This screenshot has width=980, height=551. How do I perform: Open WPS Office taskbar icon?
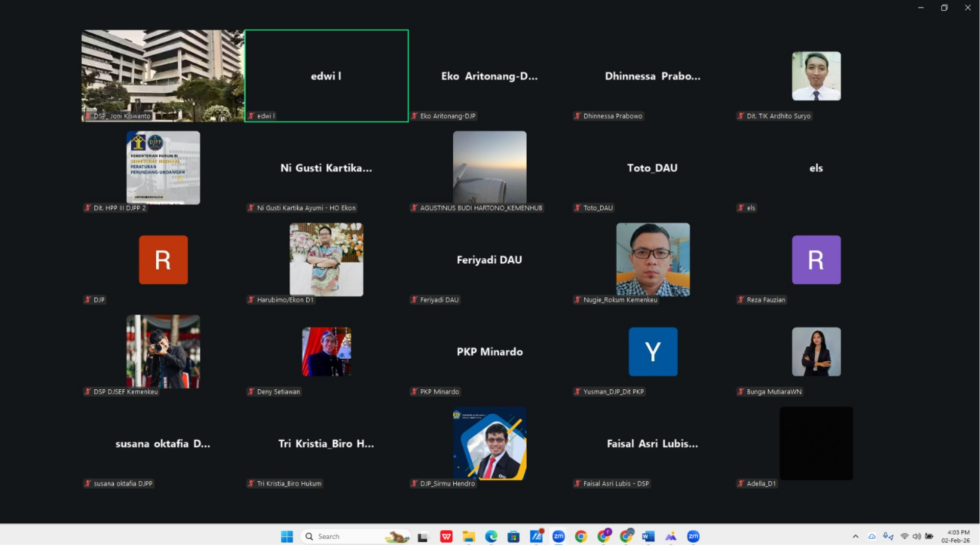point(446,536)
